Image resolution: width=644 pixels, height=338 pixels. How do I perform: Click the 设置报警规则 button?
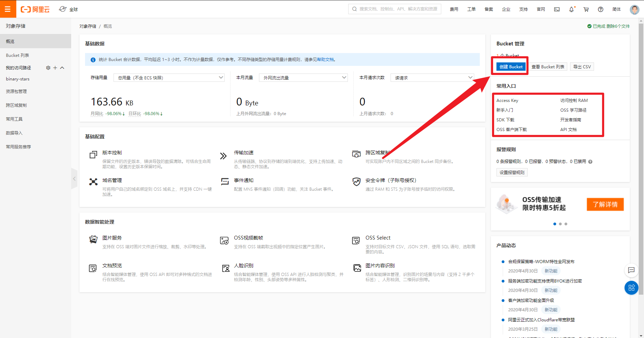point(512,172)
